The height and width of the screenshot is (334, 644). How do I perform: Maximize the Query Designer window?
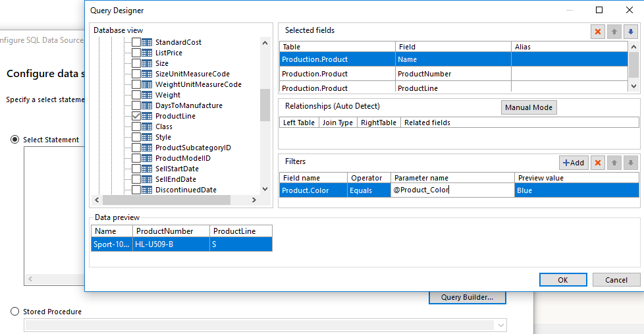click(599, 10)
